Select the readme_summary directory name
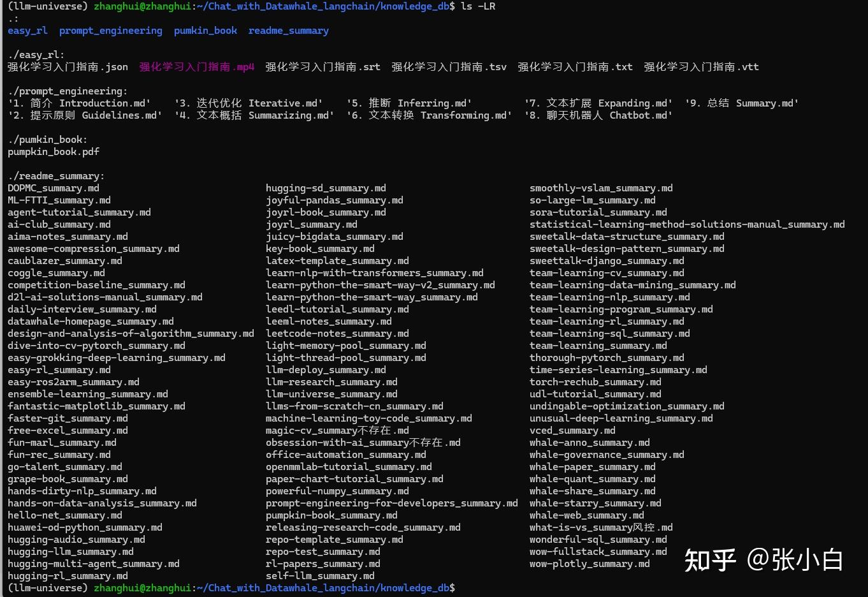The height and width of the screenshot is (597, 868). [288, 30]
